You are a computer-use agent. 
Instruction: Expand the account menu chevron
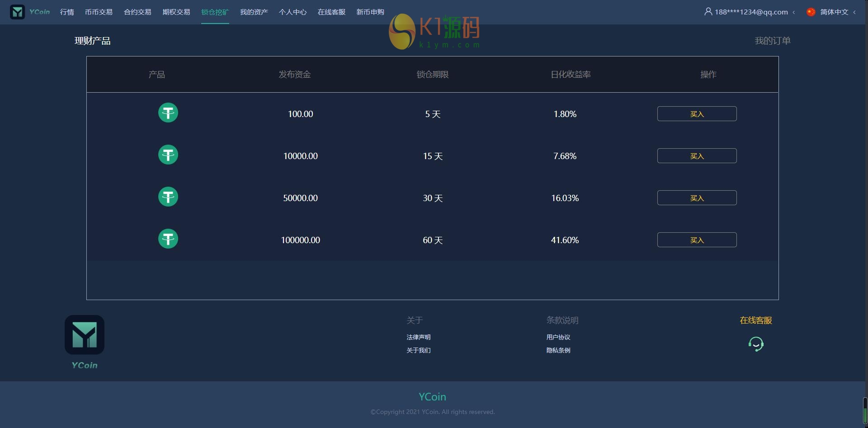point(794,12)
